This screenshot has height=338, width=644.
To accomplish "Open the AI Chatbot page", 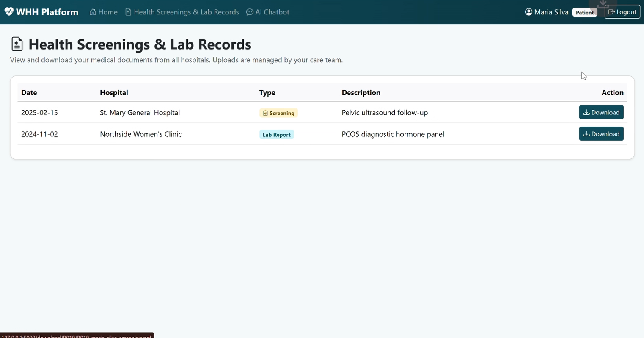I will pyautogui.click(x=268, y=12).
